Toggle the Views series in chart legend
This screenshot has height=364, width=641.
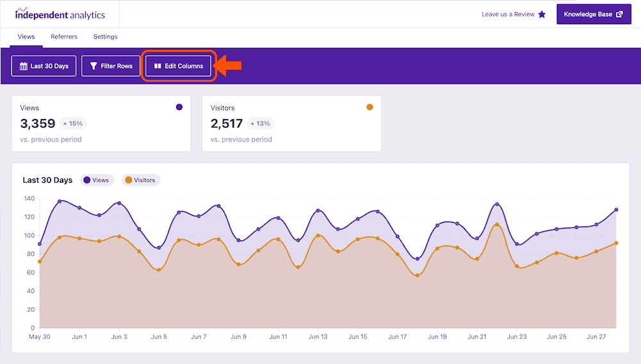click(97, 180)
